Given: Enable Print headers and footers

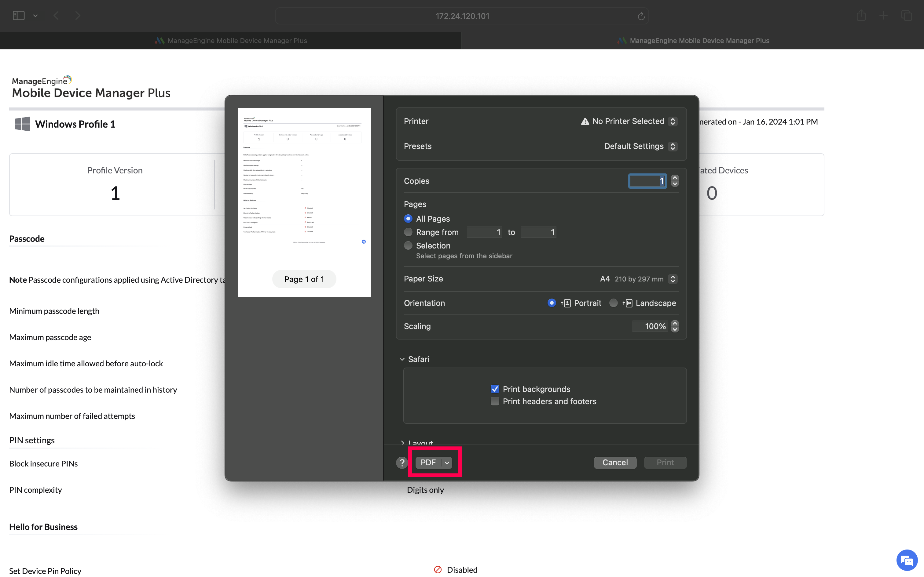Looking at the screenshot, I should 495,401.
